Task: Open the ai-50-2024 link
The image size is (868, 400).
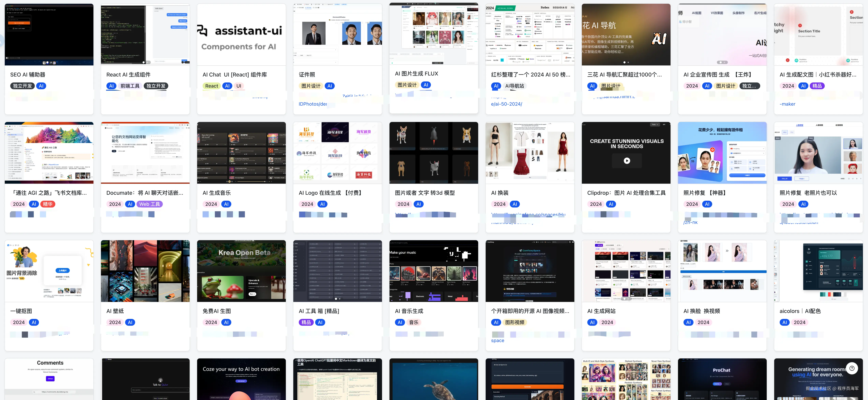Action: (x=506, y=104)
